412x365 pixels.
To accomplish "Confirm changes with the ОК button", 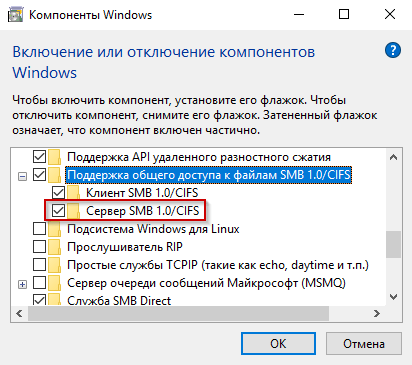I will click(x=278, y=343).
